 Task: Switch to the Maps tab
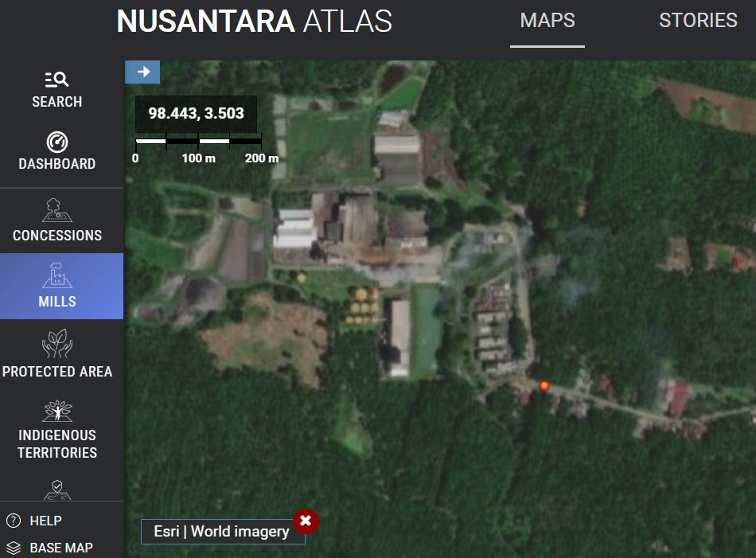click(x=548, y=20)
